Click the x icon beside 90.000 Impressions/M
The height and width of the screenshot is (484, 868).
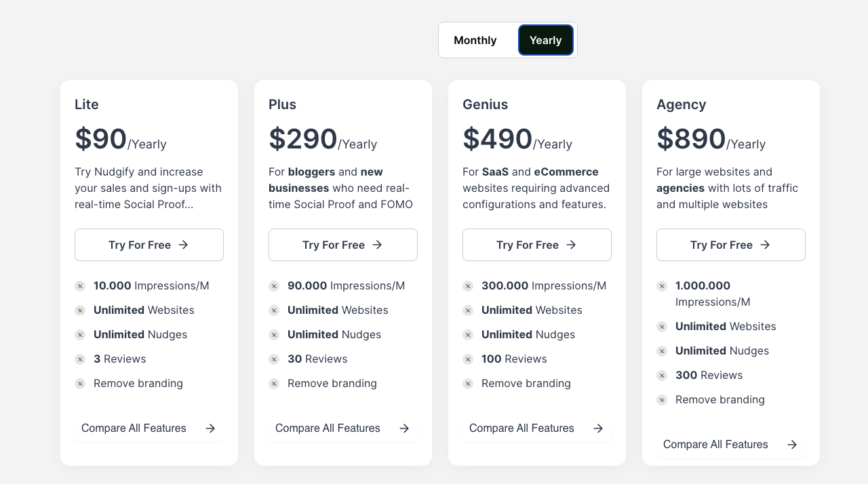pos(274,286)
